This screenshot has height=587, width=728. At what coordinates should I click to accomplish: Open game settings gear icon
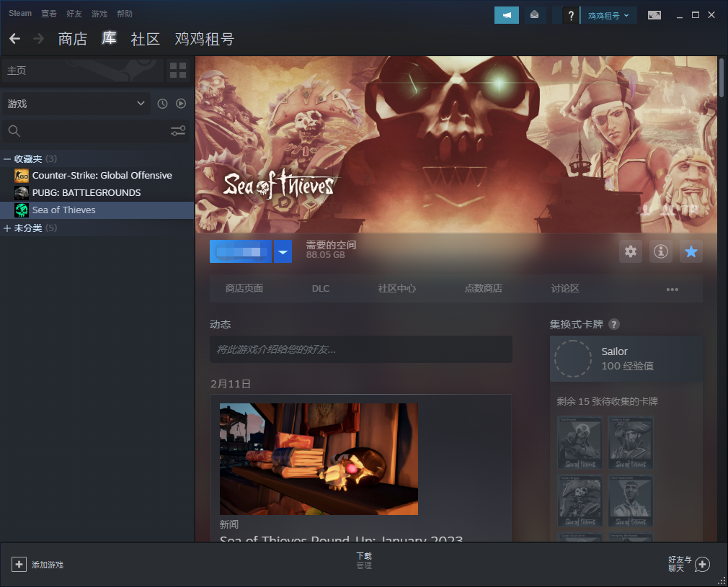coord(631,251)
